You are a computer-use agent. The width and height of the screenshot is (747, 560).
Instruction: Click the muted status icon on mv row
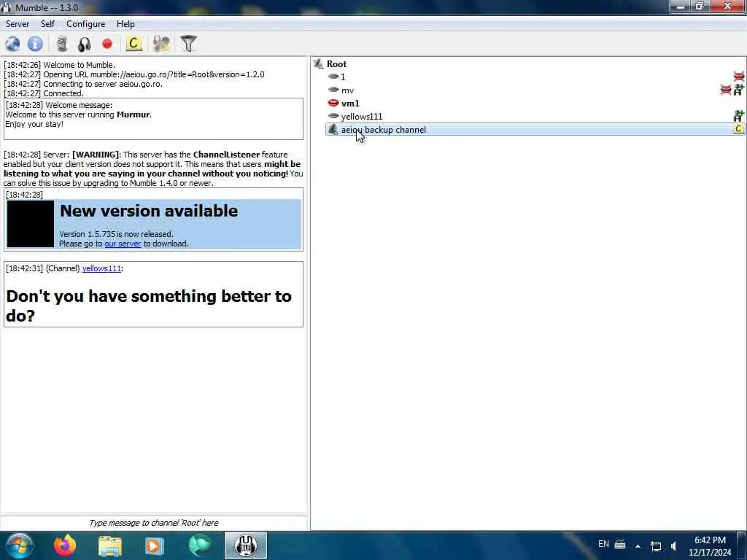pyautogui.click(x=726, y=90)
